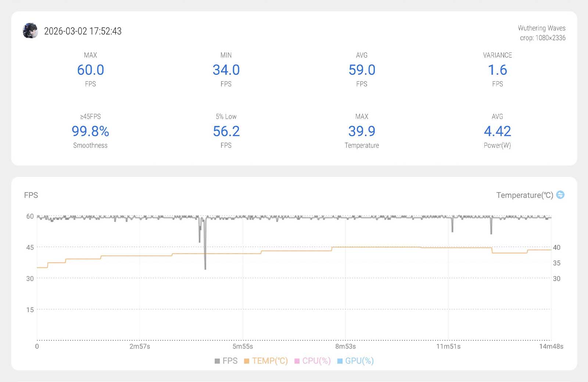
Task: Select the MIN 34.0 FPS value
Action: (x=226, y=70)
